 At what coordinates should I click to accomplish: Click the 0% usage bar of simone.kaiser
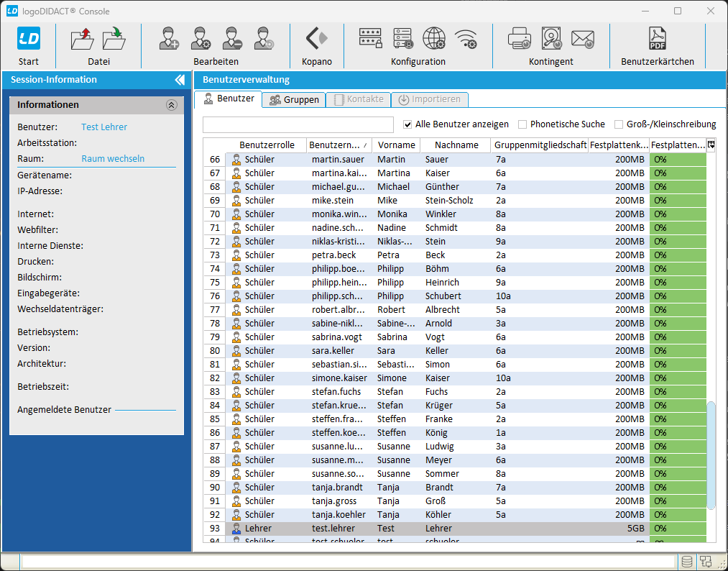678,378
